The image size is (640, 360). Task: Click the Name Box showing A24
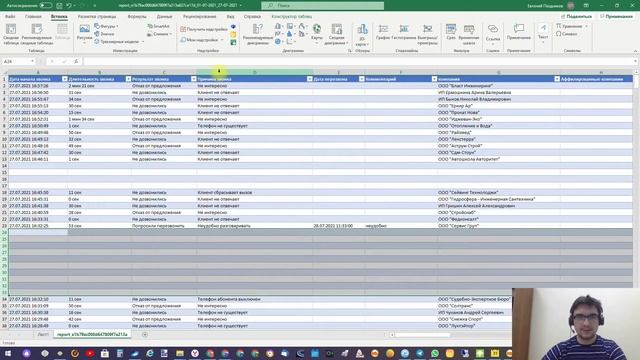[x=18, y=61]
